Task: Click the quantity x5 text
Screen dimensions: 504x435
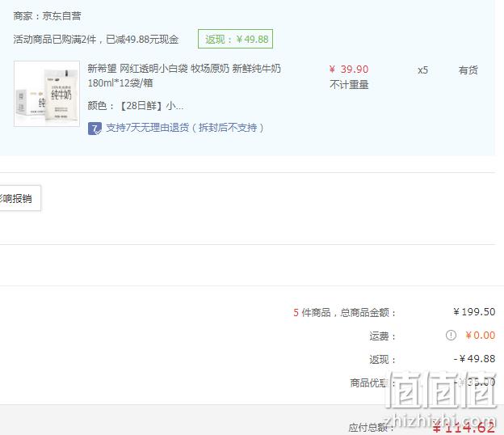Action: point(422,70)
